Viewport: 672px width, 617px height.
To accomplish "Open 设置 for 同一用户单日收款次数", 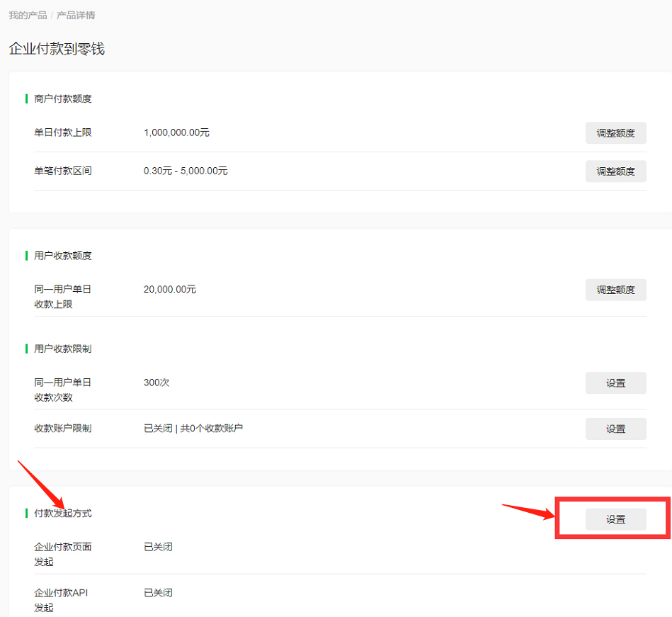I will (x=616, y=383).
